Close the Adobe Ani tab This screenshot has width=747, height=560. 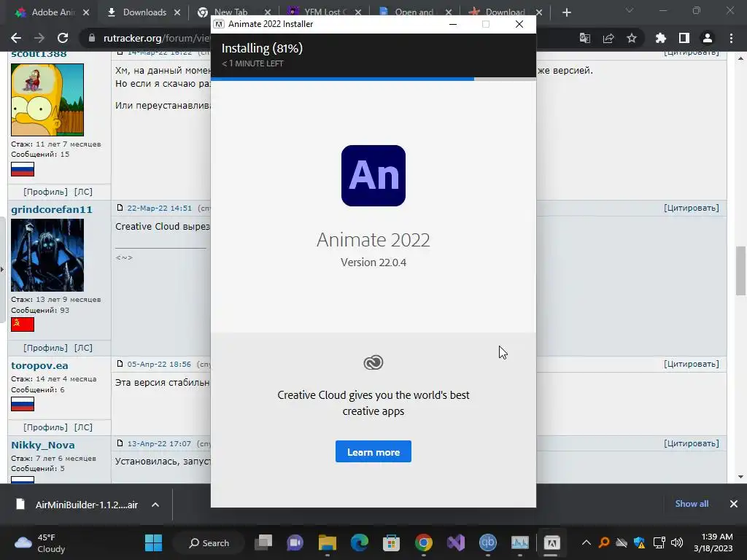[86, 12]
